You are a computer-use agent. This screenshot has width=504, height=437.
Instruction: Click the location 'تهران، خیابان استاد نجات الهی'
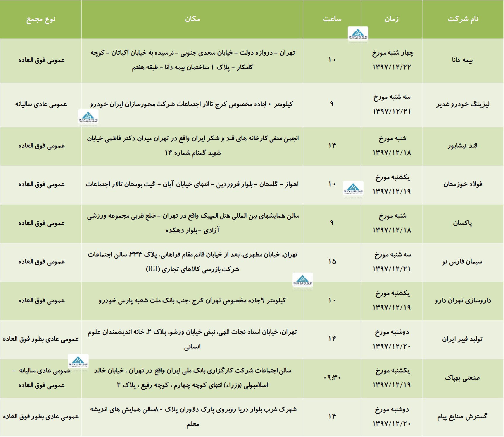(x=192, y=339)
